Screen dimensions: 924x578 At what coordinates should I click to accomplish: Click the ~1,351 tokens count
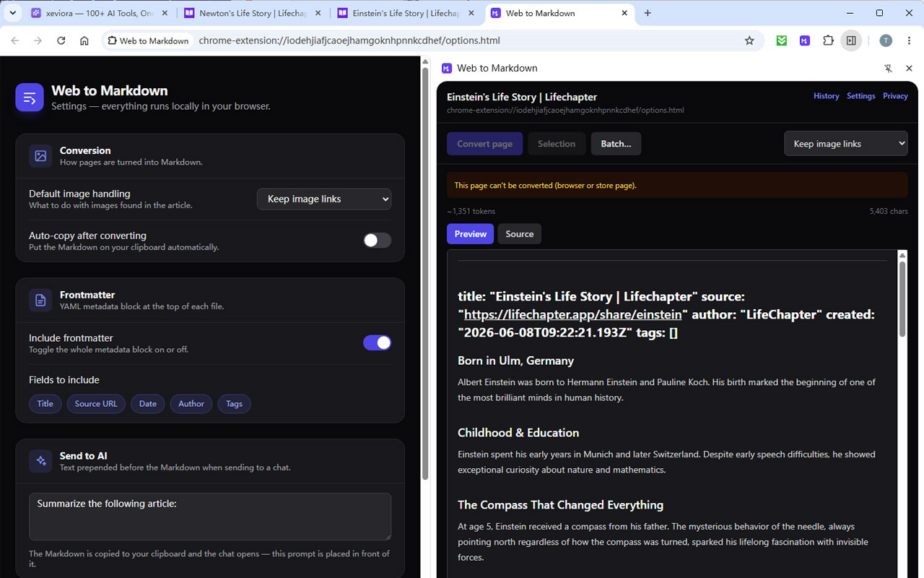[471, 211]
